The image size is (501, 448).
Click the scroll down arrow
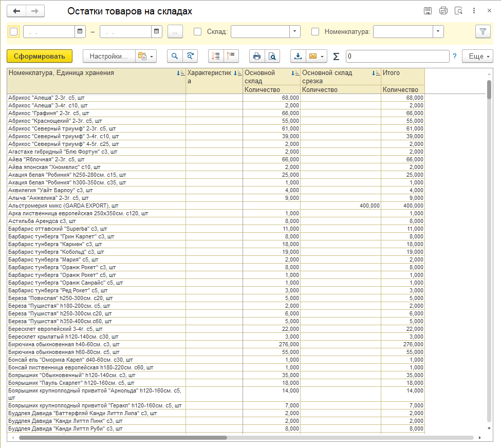[x=489, y=428]
